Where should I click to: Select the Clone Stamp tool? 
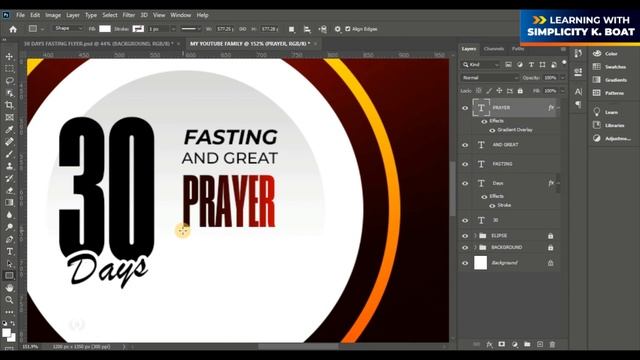pos(9,166)
